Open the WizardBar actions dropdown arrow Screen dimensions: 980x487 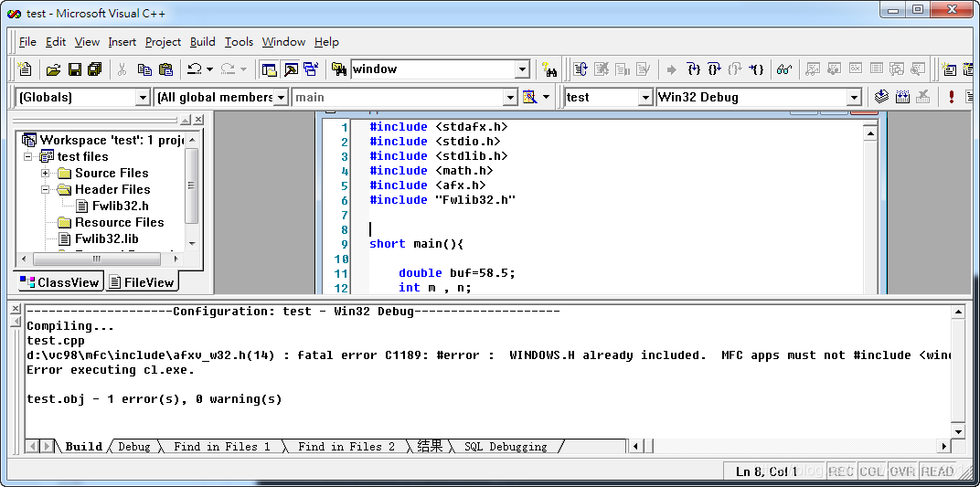coord(547,98)
